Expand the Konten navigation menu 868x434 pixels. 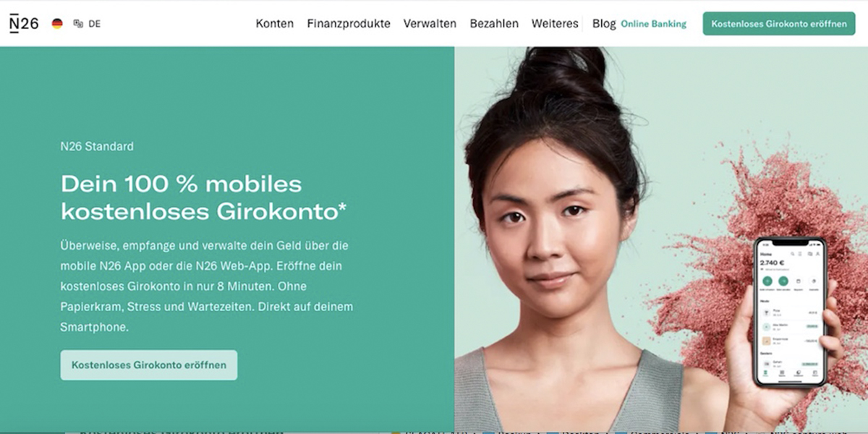(x=275, y=23)
